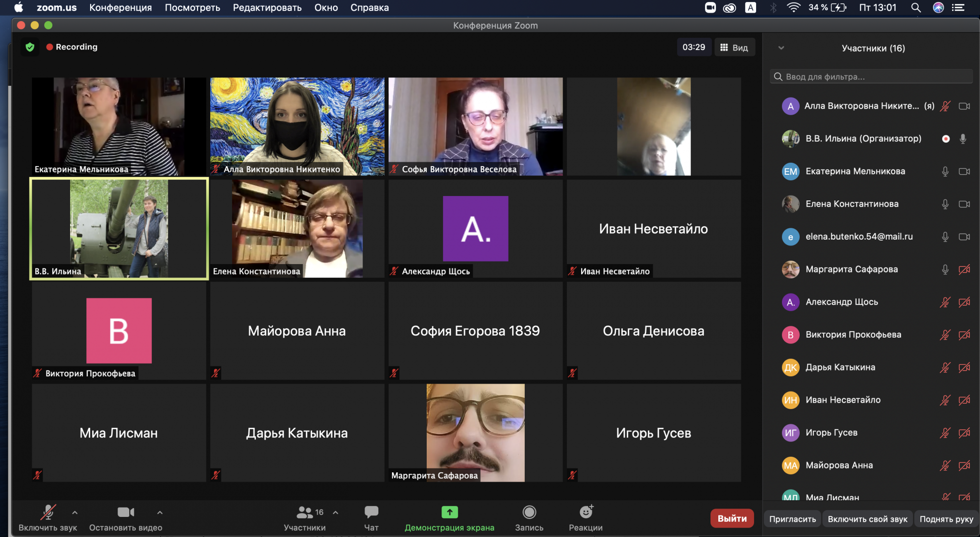Open video options arrow next to camera
Screen dimensions: 980x537
160,513
